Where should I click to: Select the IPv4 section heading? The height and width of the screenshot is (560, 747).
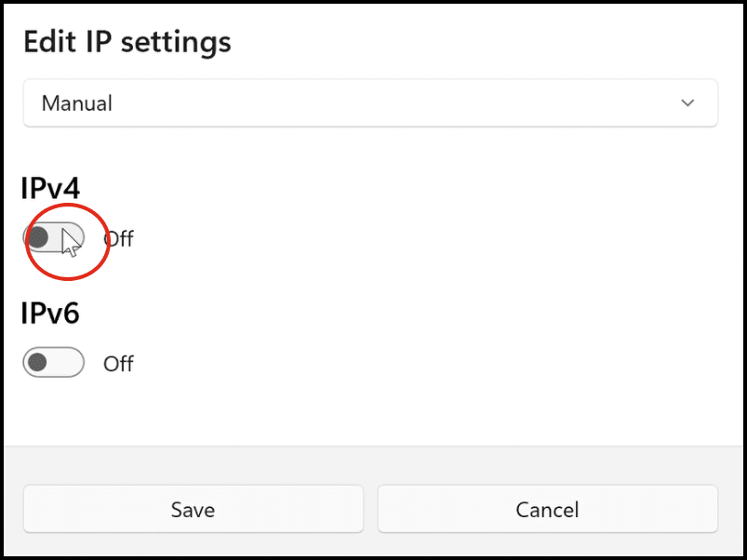point(50,189)
